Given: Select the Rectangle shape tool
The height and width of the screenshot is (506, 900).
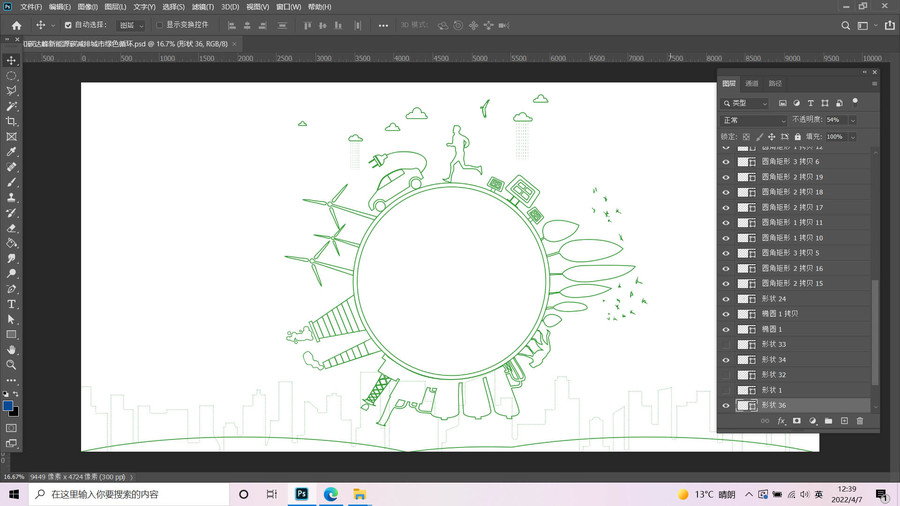Looking at the screenshot, I should (11, 334).
